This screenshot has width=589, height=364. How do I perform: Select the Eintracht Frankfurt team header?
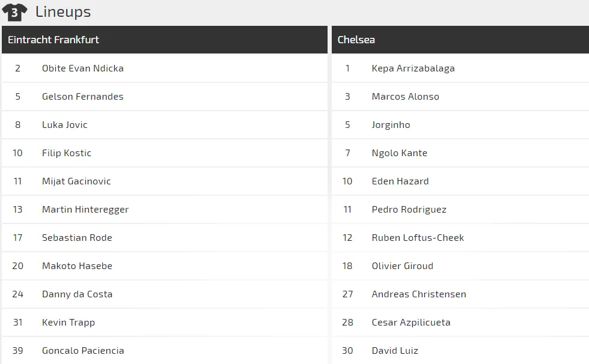(53, 40)
